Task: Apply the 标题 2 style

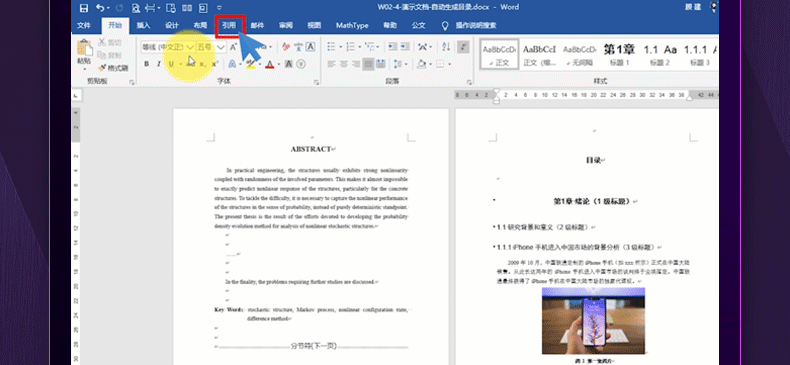Action: [660, 54]
